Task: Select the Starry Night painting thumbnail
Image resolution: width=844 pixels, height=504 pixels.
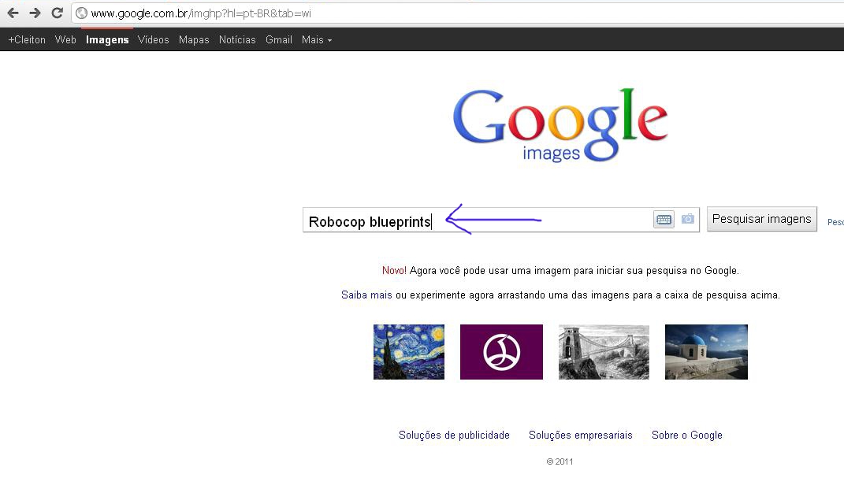Action: coord(409,352)
